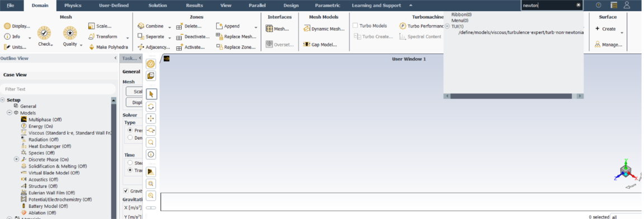Click the mesh display icon atop the graphics toolbar
644x219 pixels.
click(151, 64)
